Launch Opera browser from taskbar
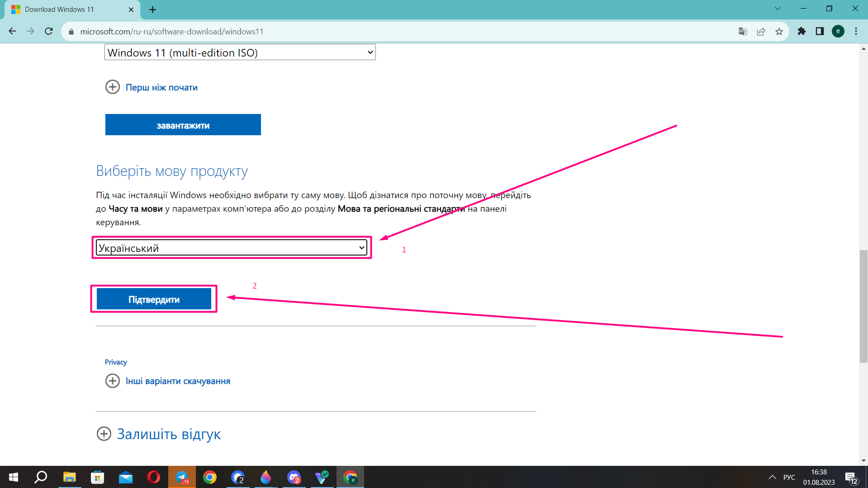This screenshot has width=868, height=488. 153,477
